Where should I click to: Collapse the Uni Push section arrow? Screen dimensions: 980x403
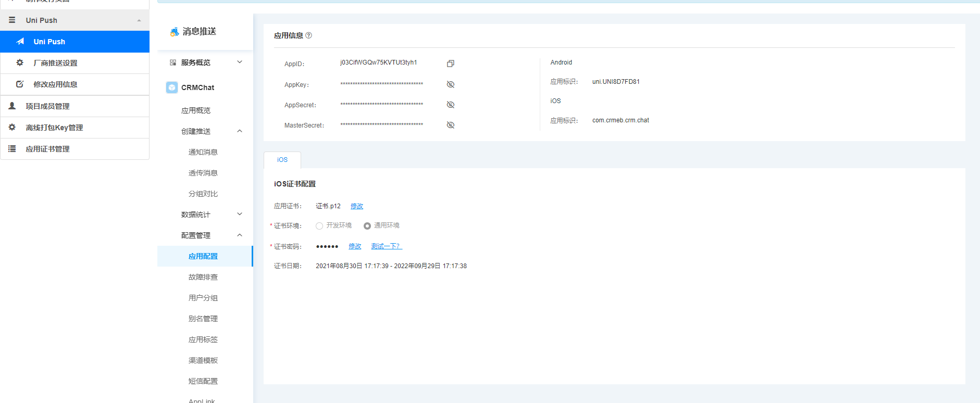tap(139, 20)
